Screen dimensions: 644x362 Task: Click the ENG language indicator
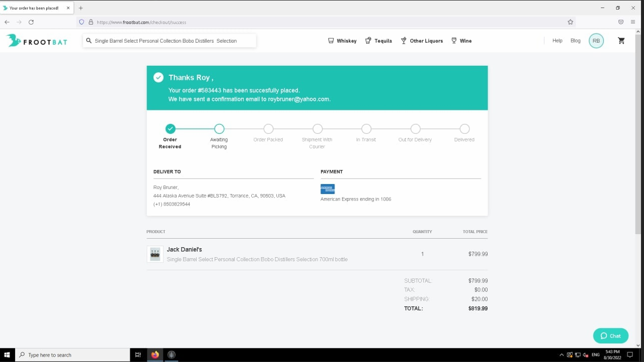click(x=595, y=355)
